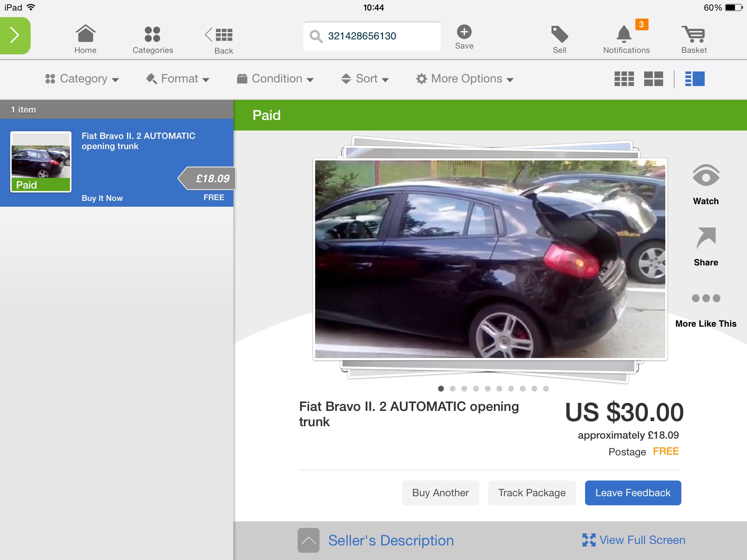Click the search field with item number
Viewport: 747px width, 560px height.
coord(372,36)
